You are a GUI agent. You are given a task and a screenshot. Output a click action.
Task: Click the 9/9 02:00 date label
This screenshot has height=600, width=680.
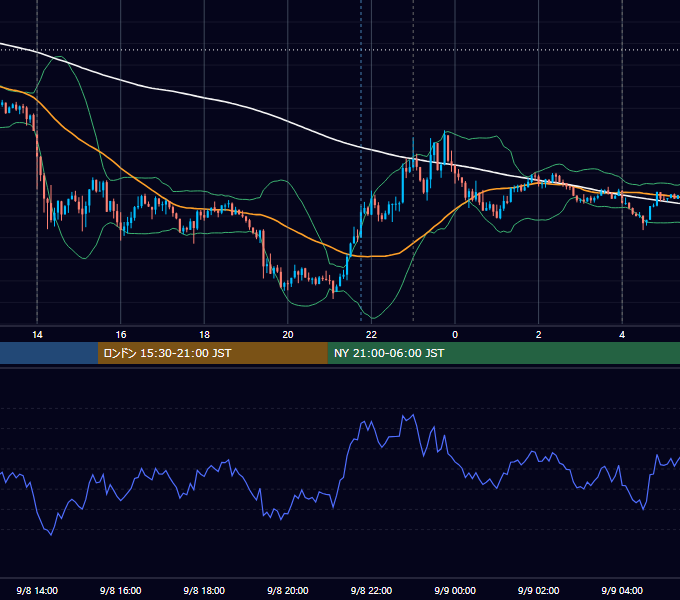pos(539,590)
